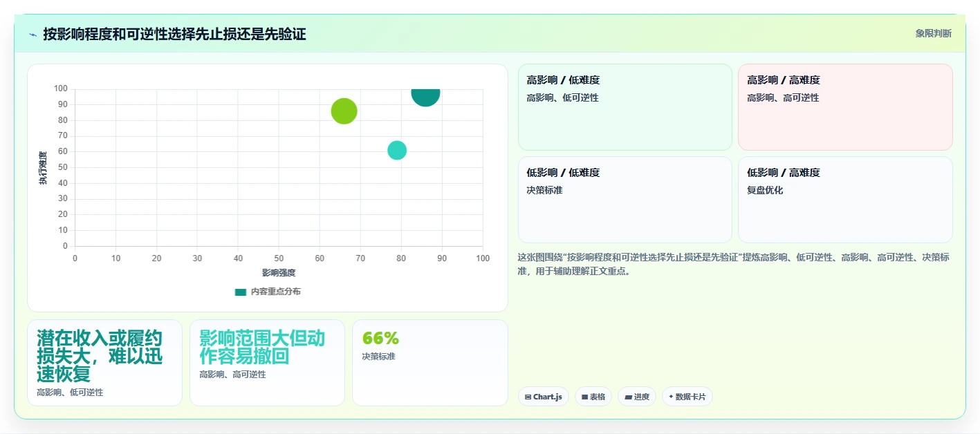Image resolution: width=980 pixels, height=434 pixels.
Task: Click the 复盘优化 text in the quadrant card
Action: point(765,190)
